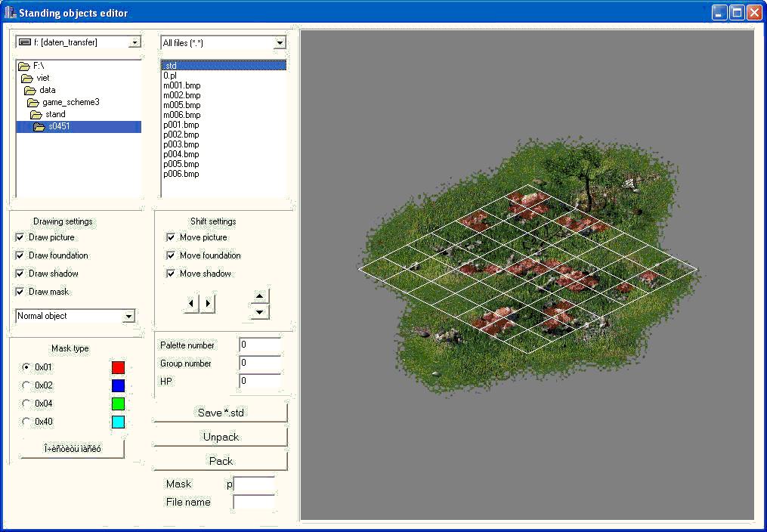The height and width of the screenshot is (532, 767).
Task: Select m006.bmp in the file list
Action: (224, 115)
